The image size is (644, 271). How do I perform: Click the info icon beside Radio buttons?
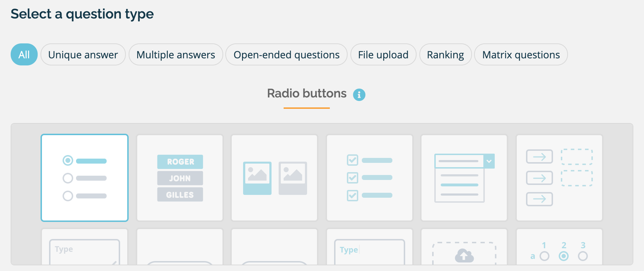(359, 95)
